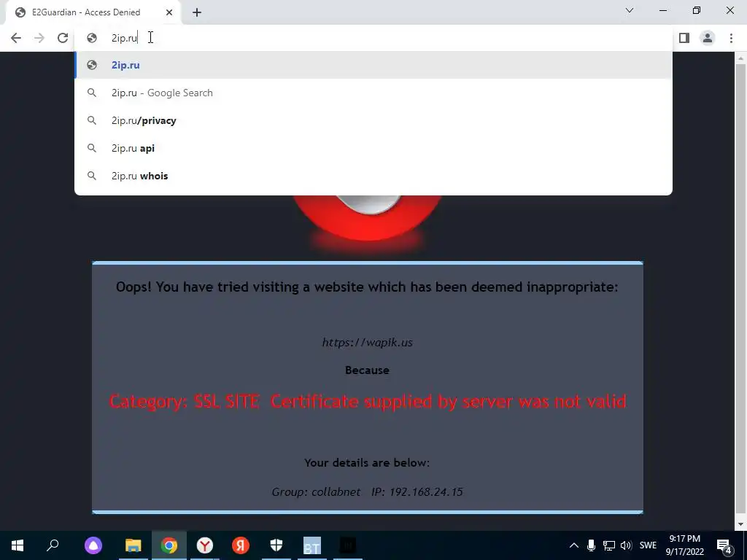The width and height of the screenshot is (747, 560).
Task: Click the red SSL SITE category message
Action: point(368,402)
